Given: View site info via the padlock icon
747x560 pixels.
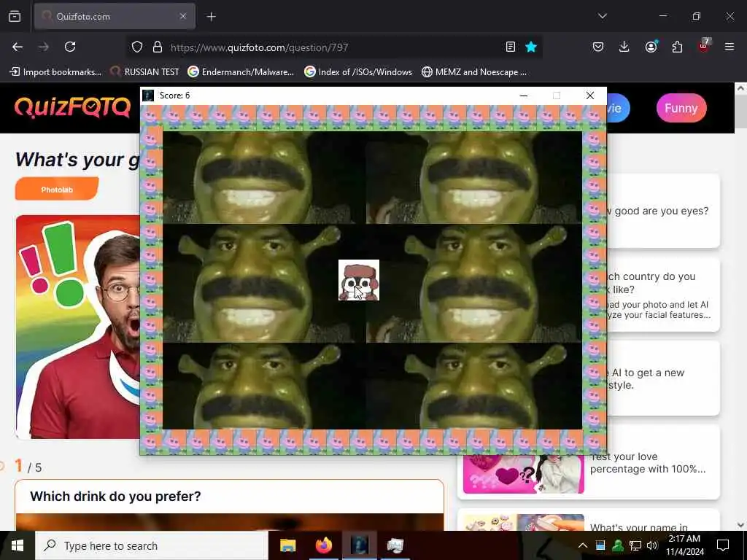Looking at the screenshot, I should pos(158,47).
